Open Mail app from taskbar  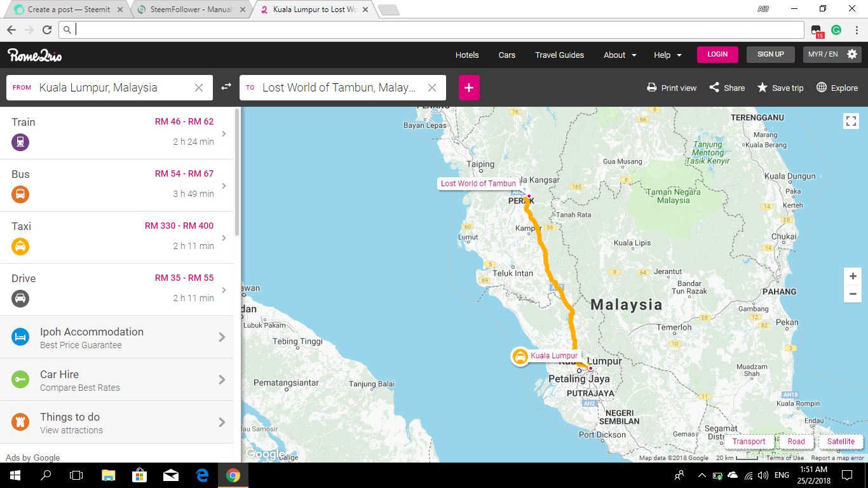(171, 475)
